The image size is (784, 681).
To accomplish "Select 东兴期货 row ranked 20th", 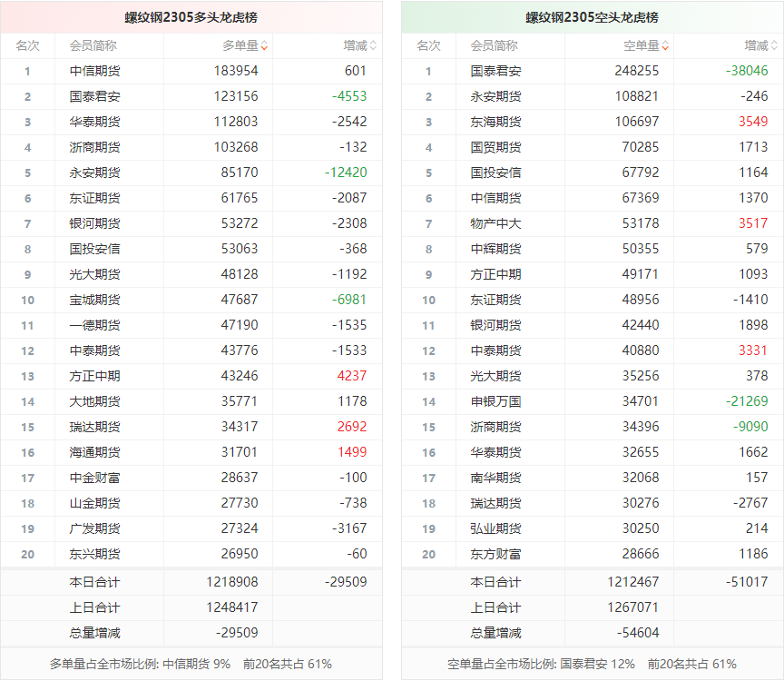I will [94, 554].
